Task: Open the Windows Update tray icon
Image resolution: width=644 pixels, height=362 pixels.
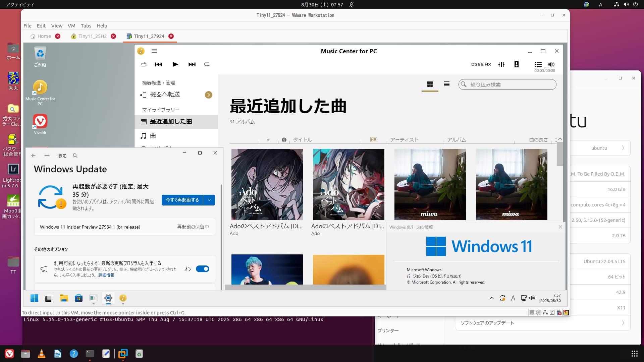Action: [502, 298]
